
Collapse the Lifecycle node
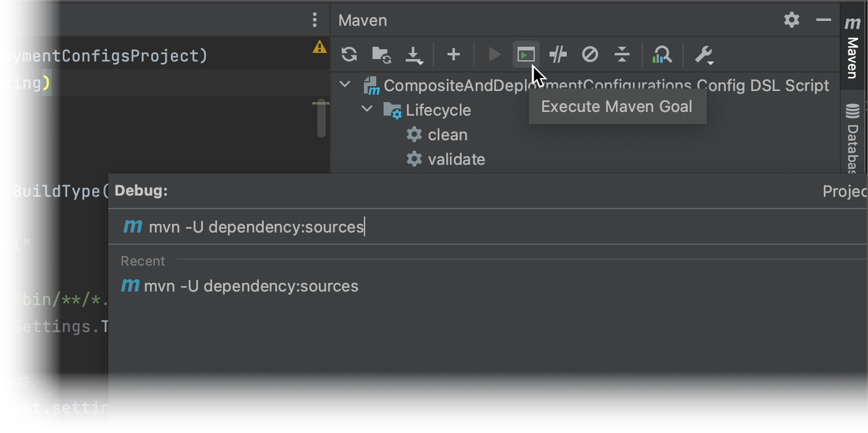coord(367,109)
